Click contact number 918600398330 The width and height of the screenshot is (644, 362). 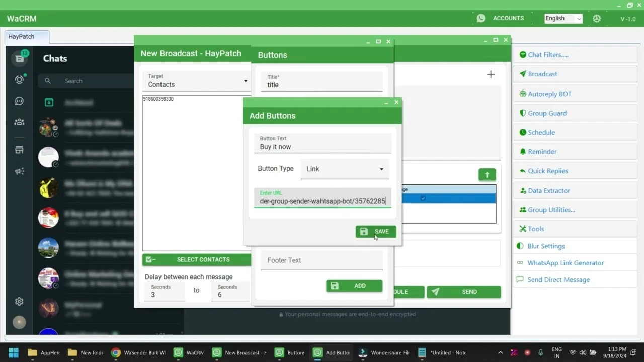tap(158, 99)
